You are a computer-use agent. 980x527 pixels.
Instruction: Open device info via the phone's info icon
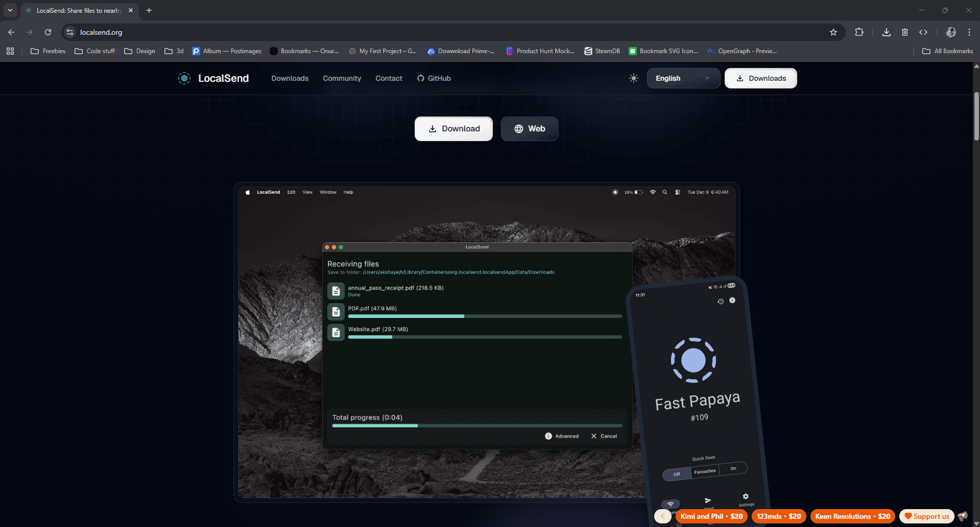732,301
